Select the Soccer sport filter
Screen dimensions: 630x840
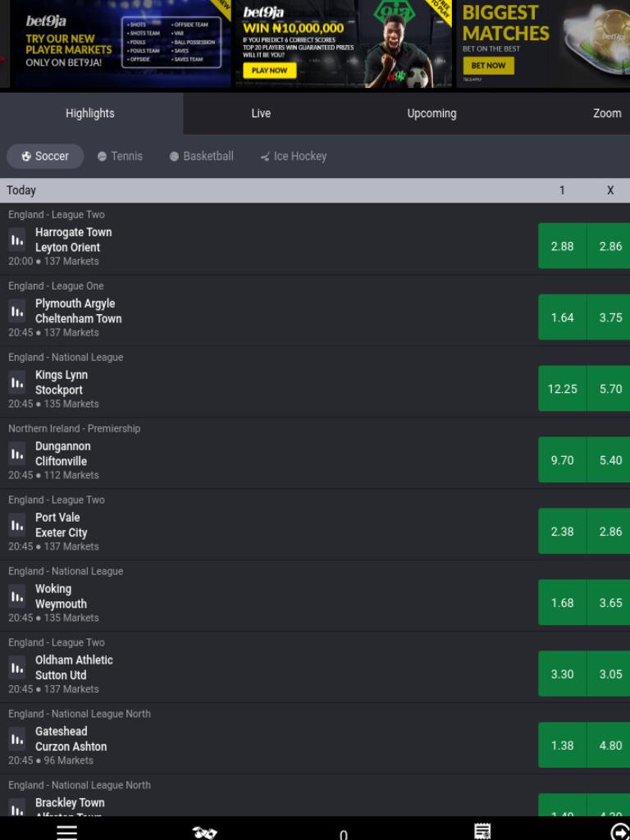(45, 156)
